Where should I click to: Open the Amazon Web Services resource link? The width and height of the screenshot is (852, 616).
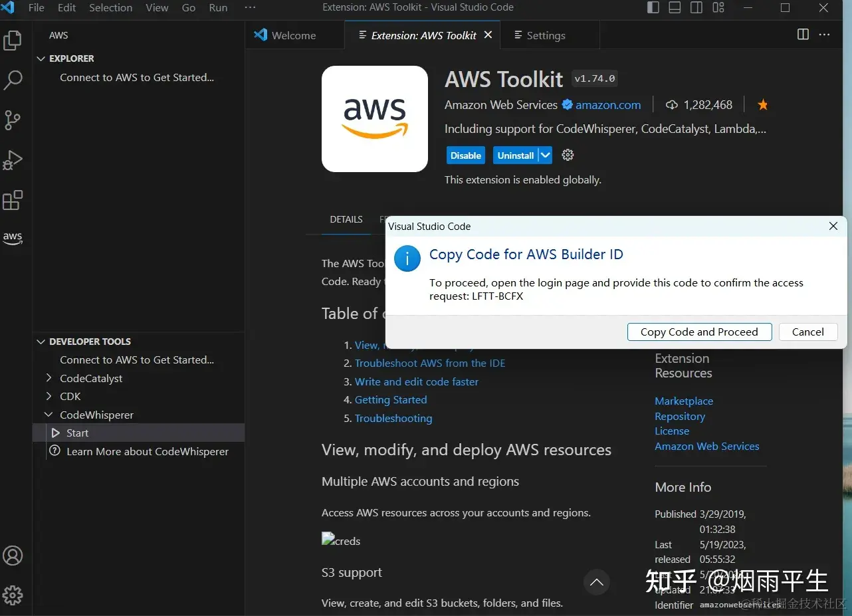click(707, 447)
